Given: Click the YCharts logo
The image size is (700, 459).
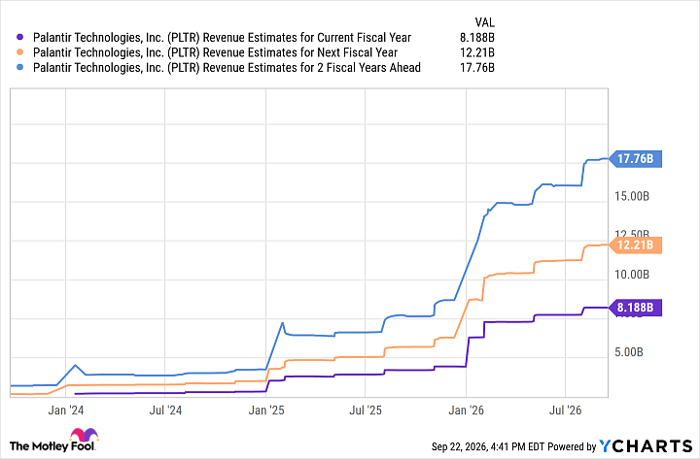Looking at the screenshot, I should pos(646,446).
